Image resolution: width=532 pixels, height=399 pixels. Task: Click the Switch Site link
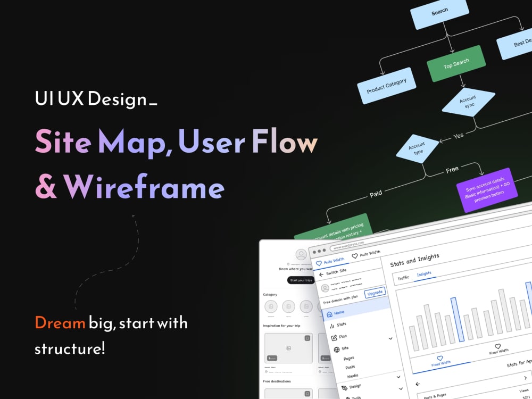(x=336, y=272)
